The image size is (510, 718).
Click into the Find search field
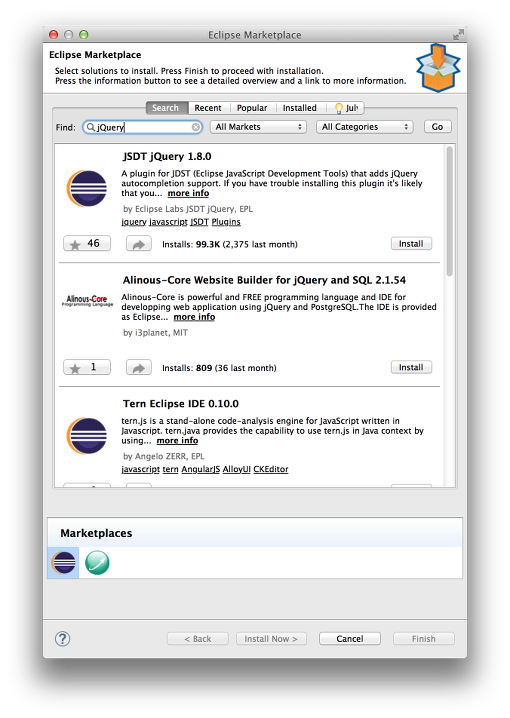(143, 127)
